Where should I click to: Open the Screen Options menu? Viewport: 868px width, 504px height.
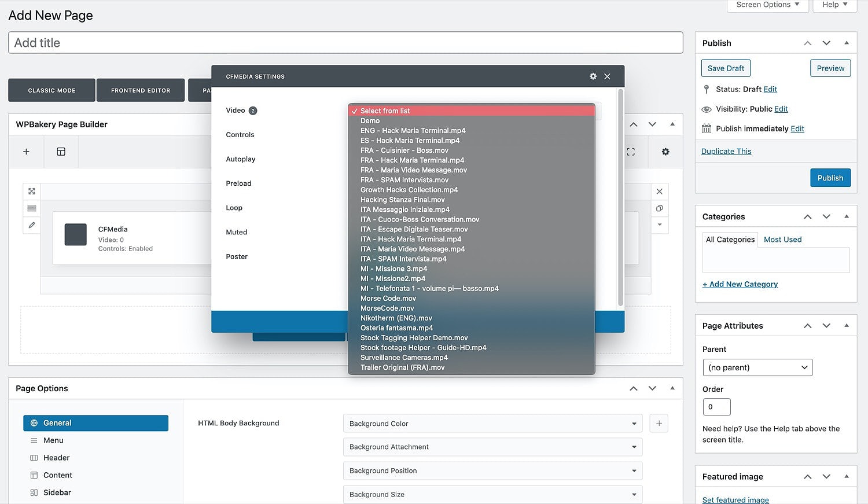pyautogui.click(x=767, y=5)
